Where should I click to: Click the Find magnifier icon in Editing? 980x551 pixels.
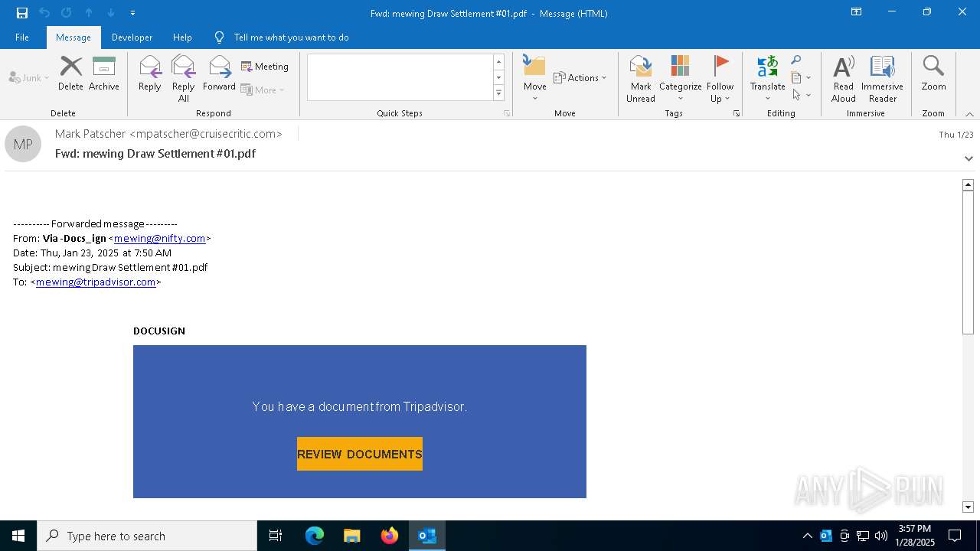796,60
